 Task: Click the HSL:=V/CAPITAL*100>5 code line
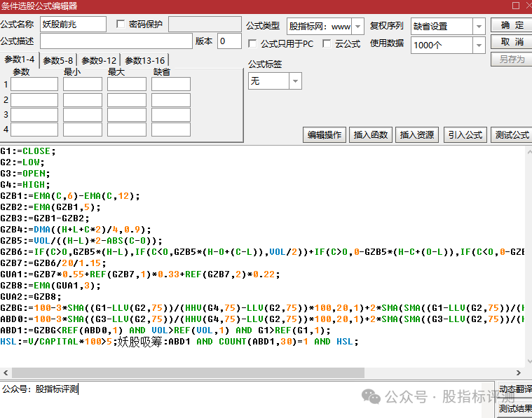[179, 342]
